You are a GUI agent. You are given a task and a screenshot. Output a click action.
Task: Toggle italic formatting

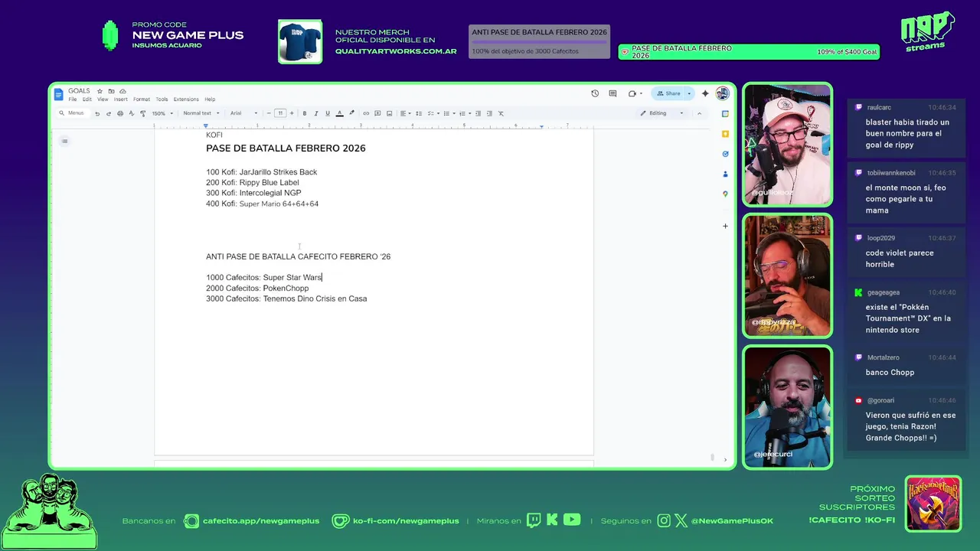316,113
